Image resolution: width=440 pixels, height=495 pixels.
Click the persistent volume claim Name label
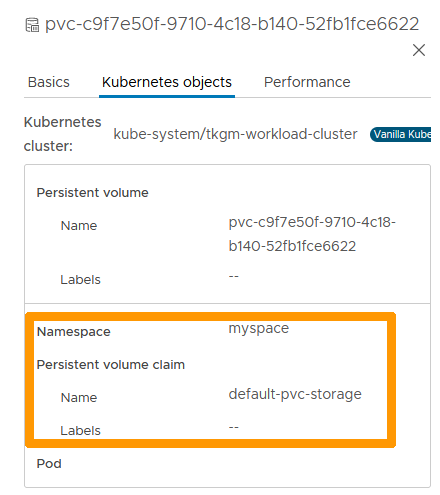coord(79,398)
